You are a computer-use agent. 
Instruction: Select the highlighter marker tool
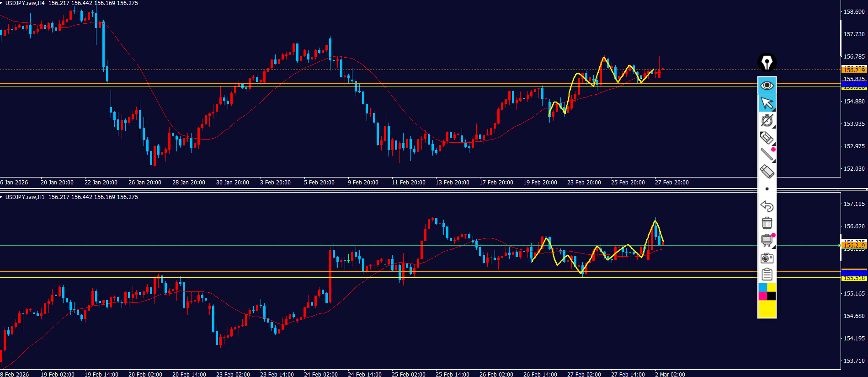point(767,138)
